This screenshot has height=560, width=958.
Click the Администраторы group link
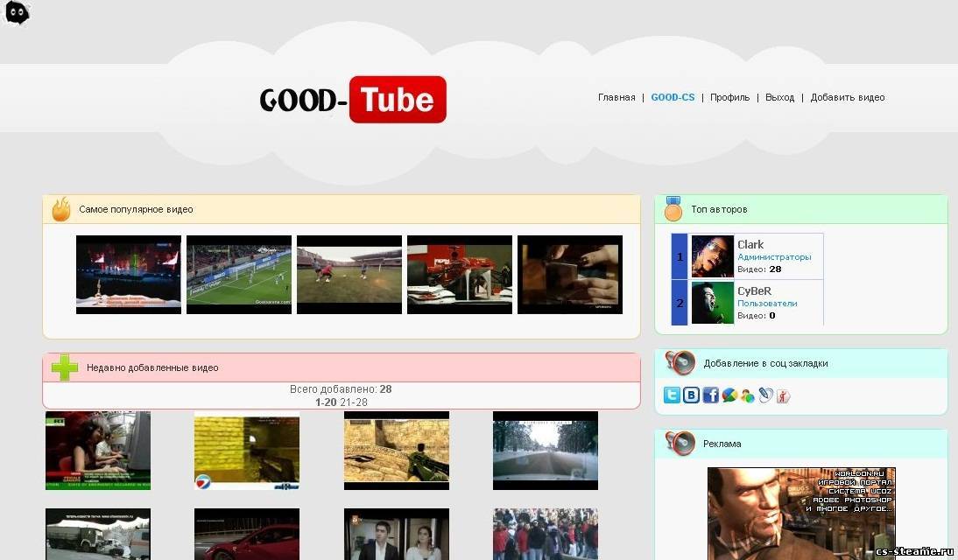(x=774, y=257)
